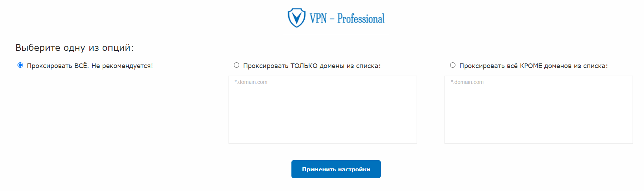The width and height of the screenshot is (644, 191).
Task: Select the 'Проксировать всё КРОМЕ доменов' radio button
Action: tap(453, 65)
